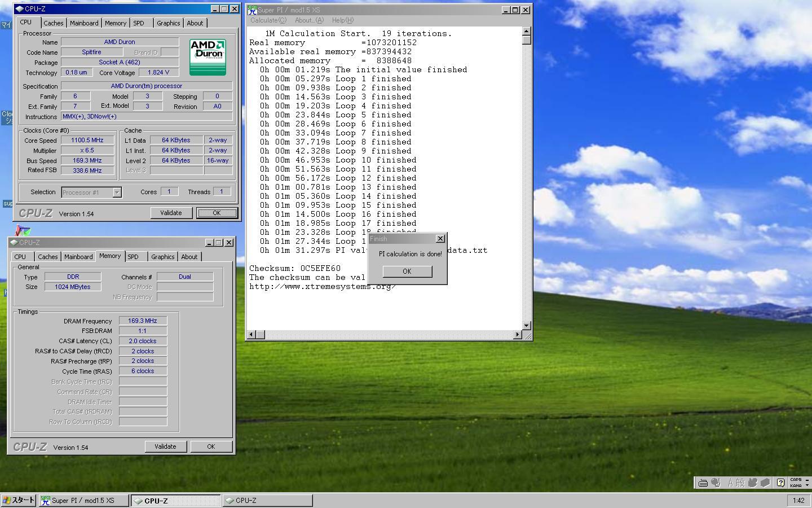Open Graphics tab in lower CPU-Z window
This screenshot has height=508, width=812.
click(163, 257)
